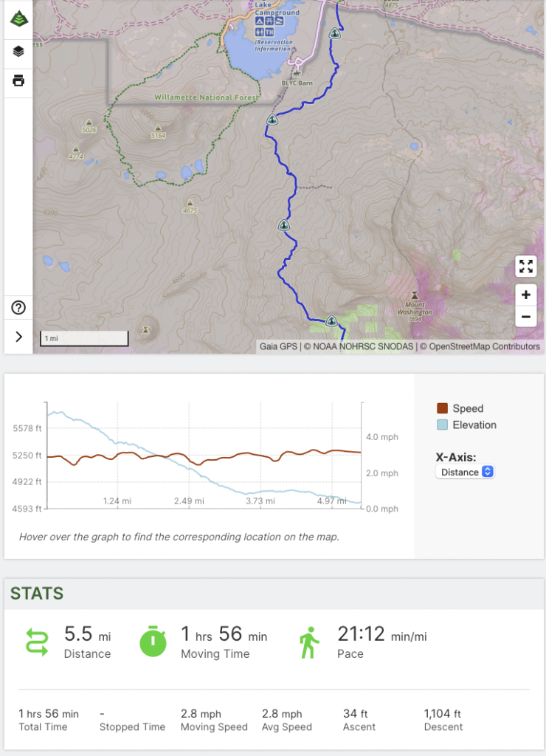Open the map layers panel

click(18, 52)
